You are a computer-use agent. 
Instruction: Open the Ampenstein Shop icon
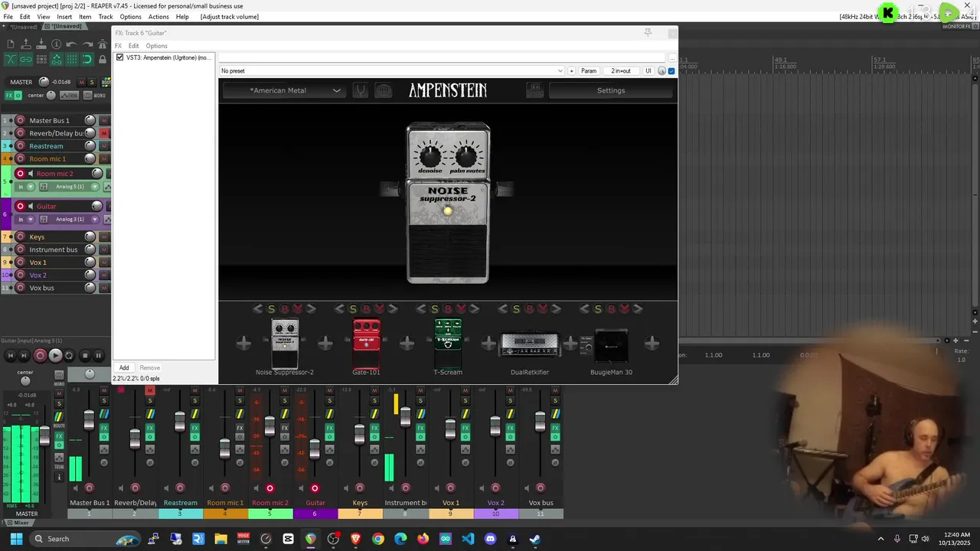(x=535, y=90)
